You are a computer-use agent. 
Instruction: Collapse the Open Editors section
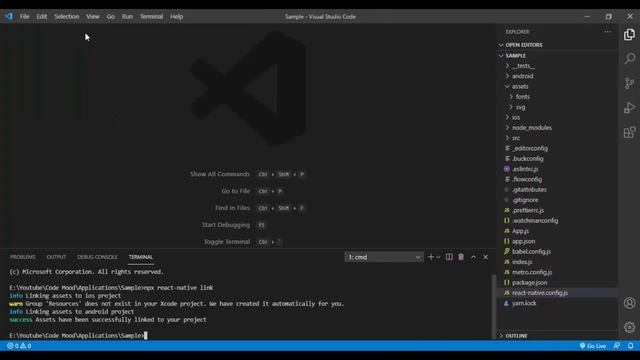tap(558, 45)
